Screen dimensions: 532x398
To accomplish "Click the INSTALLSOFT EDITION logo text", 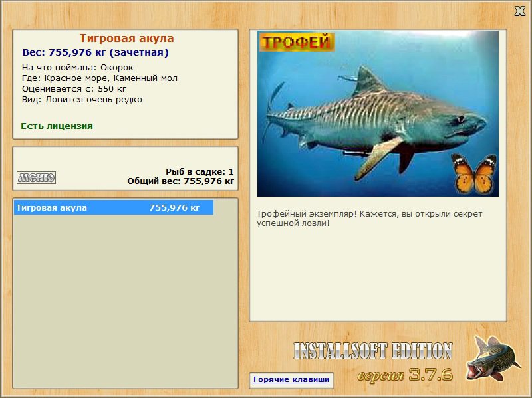I will coord(373,351).
